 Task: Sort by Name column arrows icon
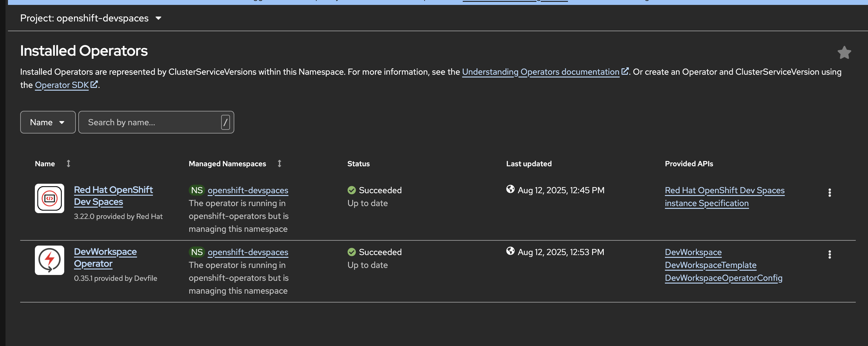[x=69, y=164]
